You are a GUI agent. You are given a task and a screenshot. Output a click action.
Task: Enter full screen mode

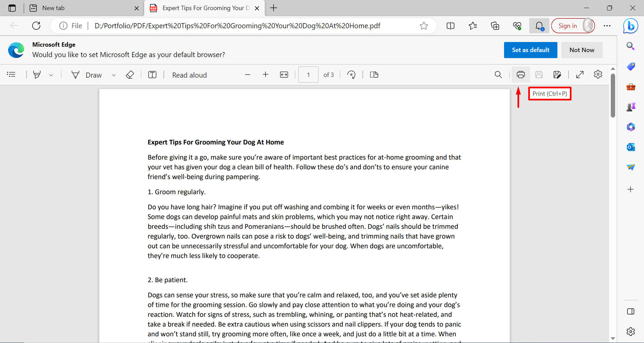click(x=580, y=75)
